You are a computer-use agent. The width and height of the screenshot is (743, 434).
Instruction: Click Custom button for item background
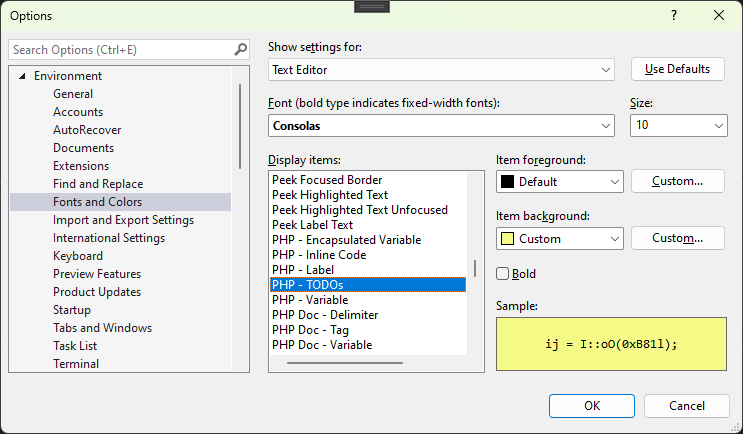(677, 238)
